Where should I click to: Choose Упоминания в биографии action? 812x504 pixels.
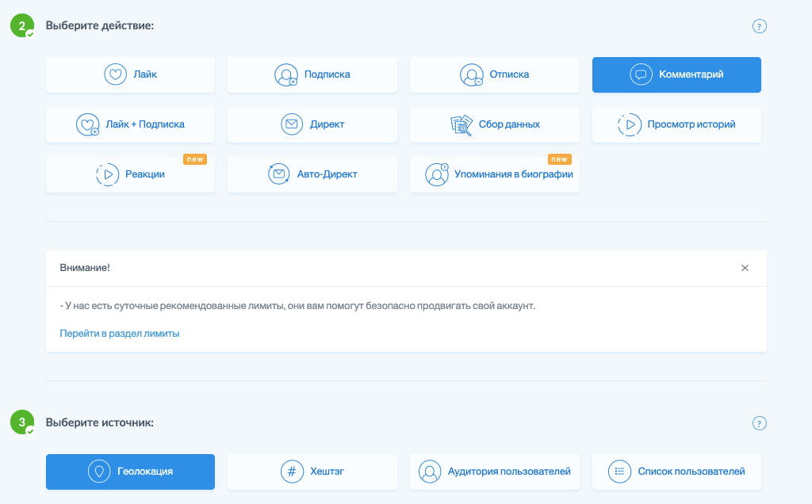(x=494, y=174)
